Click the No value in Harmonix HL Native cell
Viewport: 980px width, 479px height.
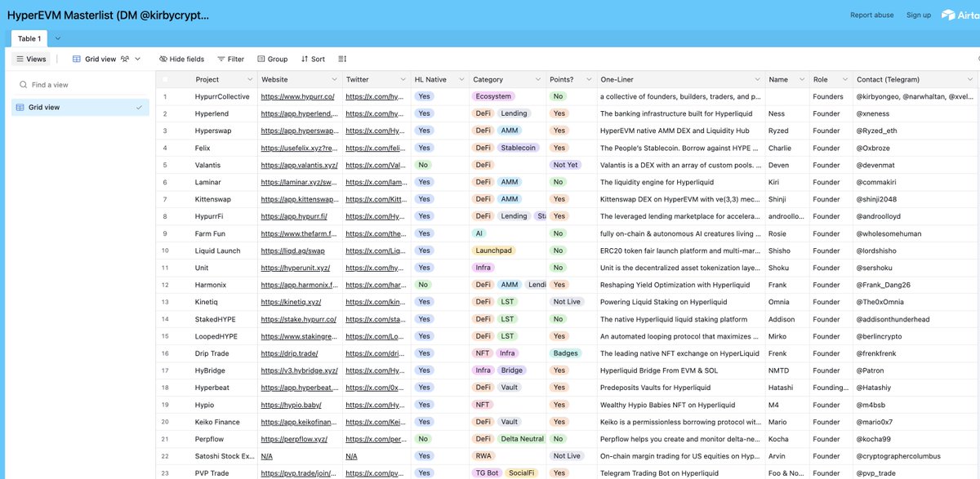(423, 285)
